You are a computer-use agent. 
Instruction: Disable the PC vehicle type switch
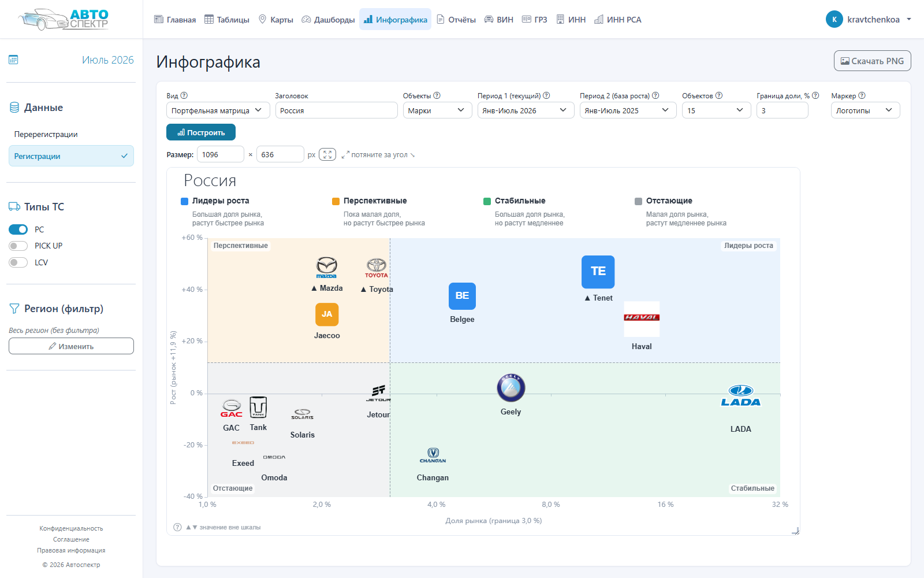click(x=18, y=229)
